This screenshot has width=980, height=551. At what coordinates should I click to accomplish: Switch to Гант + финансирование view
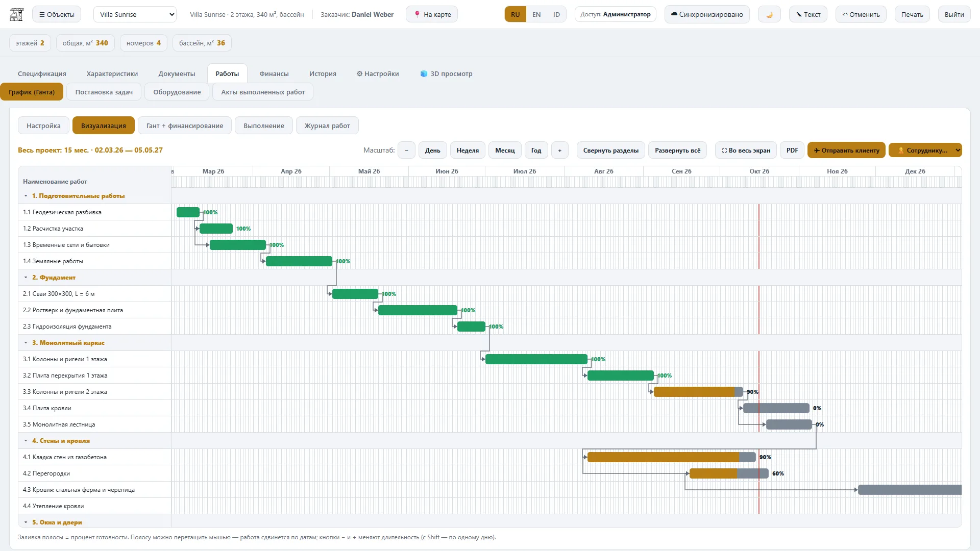pyautogui.click(x=185, y=126)
